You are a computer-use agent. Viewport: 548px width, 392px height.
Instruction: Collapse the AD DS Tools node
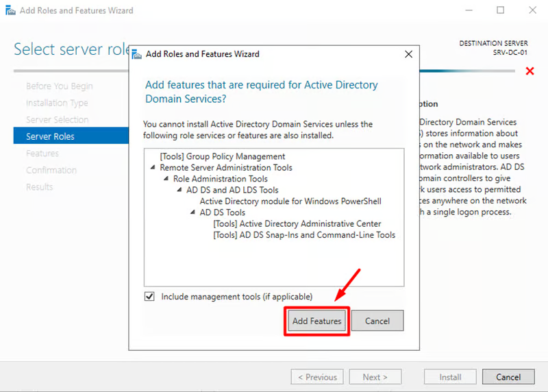(192, 213)
